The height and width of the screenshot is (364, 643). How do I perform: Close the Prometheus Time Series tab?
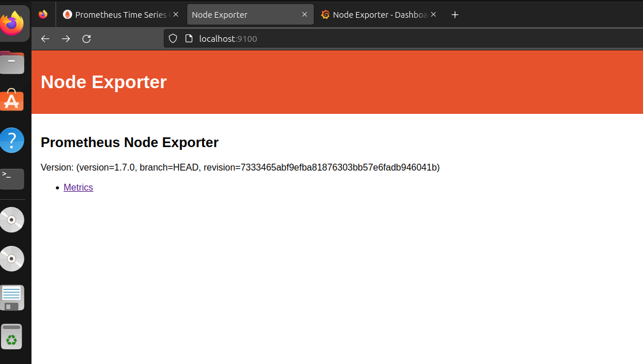pos(176,14)
